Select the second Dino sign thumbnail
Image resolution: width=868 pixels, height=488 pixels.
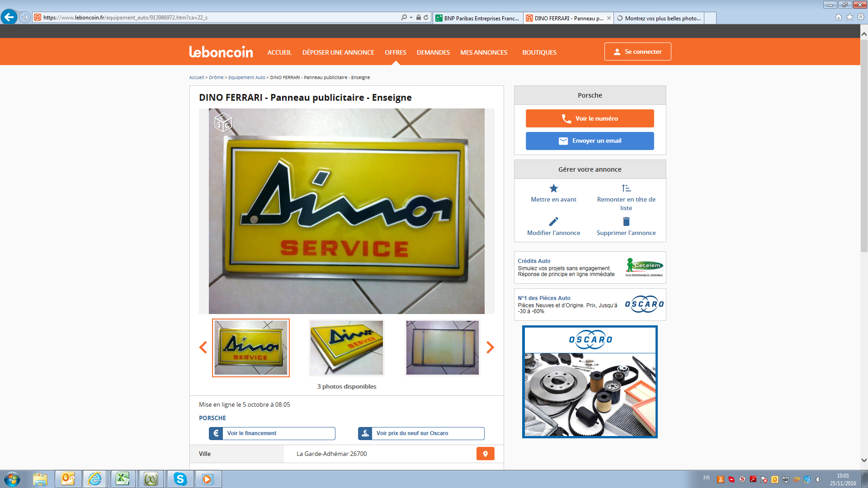pyautogui.click(x=346, y=347)
